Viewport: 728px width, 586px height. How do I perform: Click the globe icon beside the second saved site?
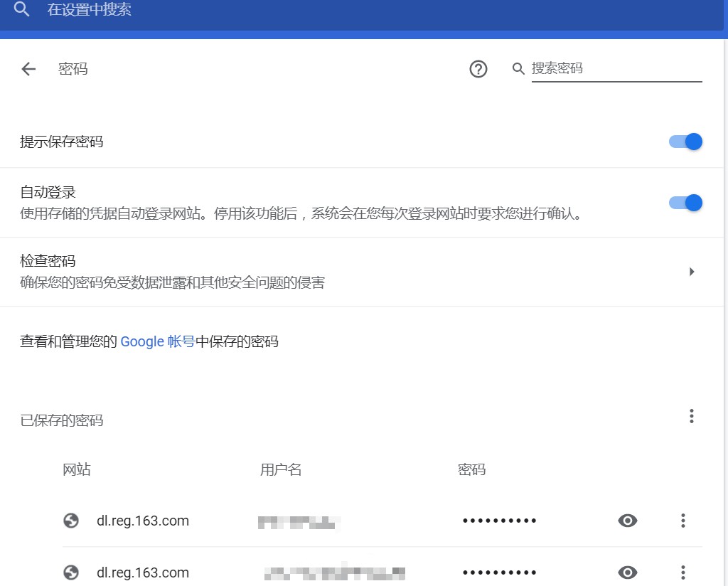pos(70,572)
